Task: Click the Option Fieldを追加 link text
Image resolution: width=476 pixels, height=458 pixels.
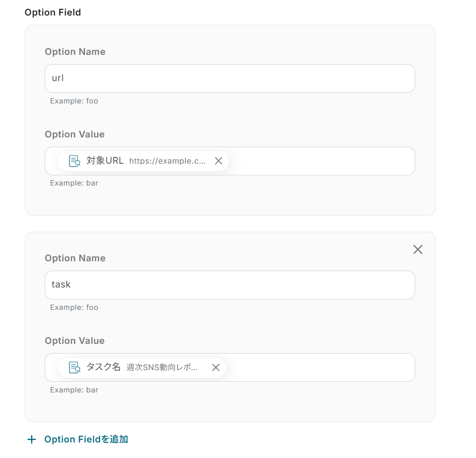Action: 86,440
